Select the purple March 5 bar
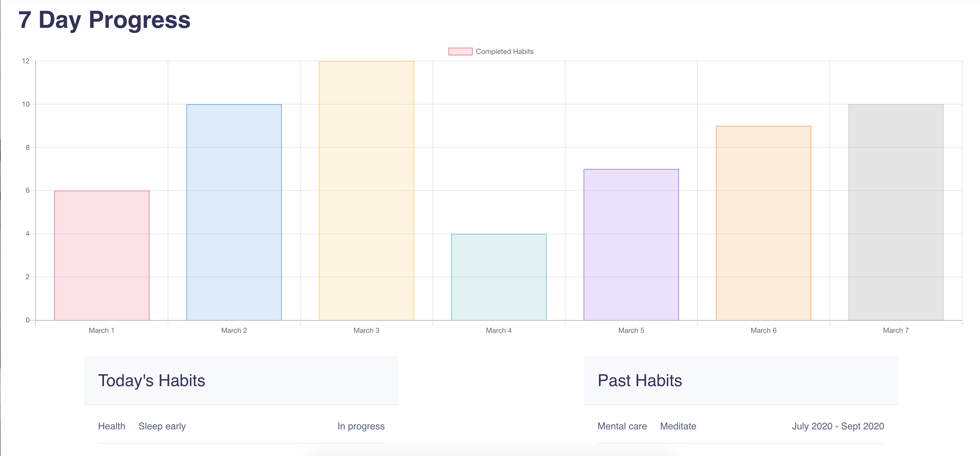This screenshot has width=980, height=456. click(x=631, y=245)
